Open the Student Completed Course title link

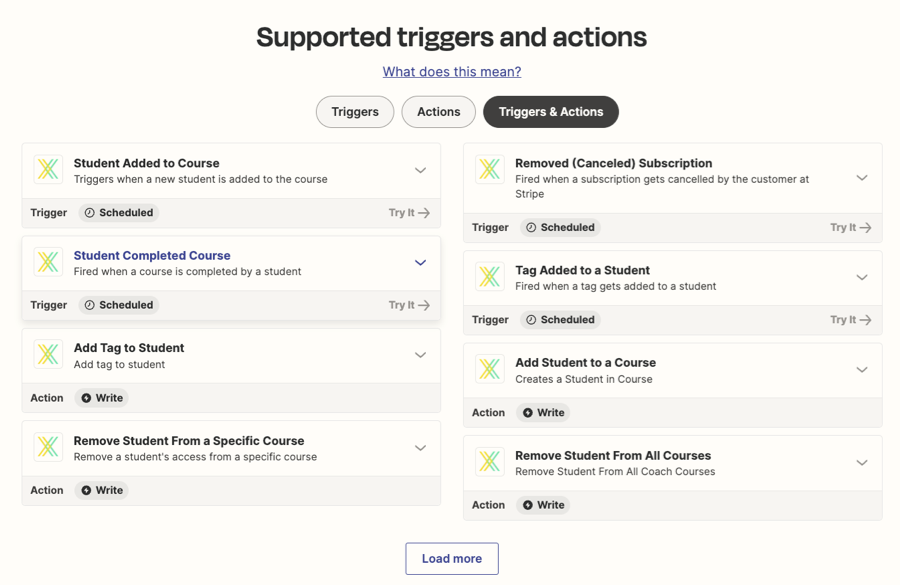[152, 255]
